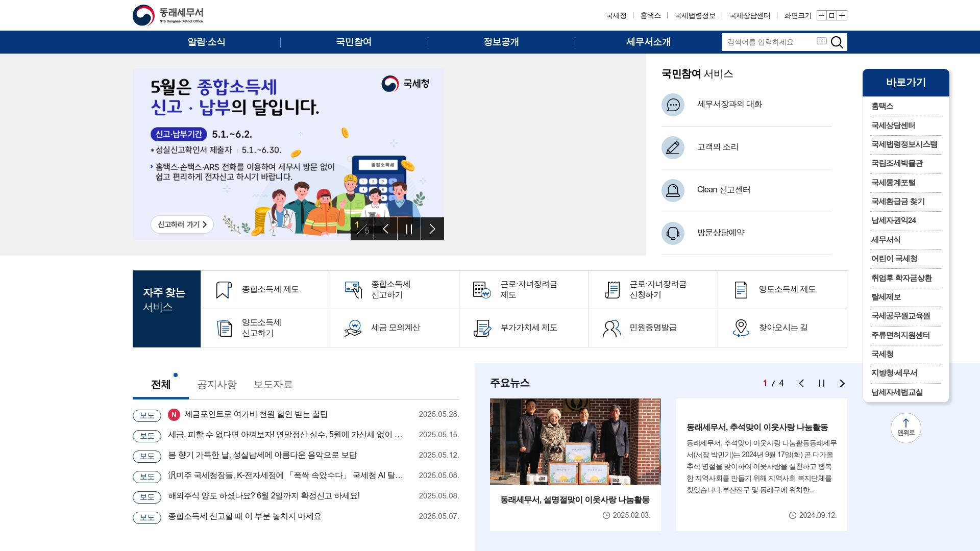Screen dimensions: 980x551
Task: Go to next 주요뉴스 item
Action: point(842,384)
